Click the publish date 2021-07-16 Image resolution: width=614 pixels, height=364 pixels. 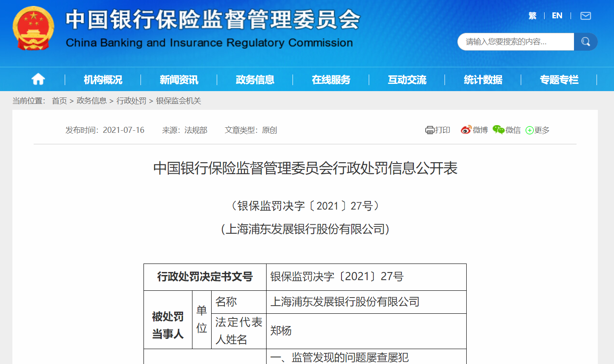tap(123, 130)
